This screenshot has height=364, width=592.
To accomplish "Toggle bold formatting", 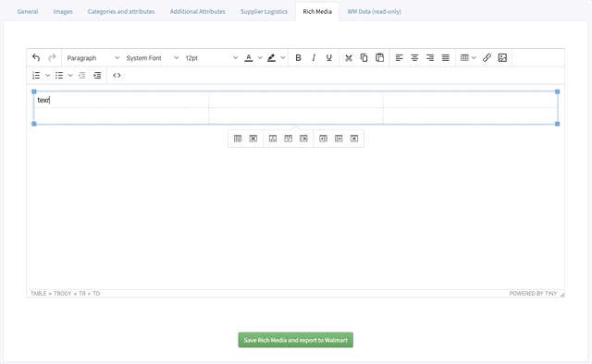I will 298,57.
